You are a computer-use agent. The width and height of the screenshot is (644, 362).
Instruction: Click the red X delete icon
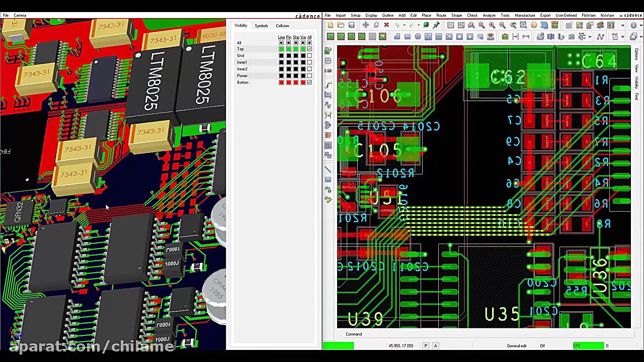click(x=386, y=25)
